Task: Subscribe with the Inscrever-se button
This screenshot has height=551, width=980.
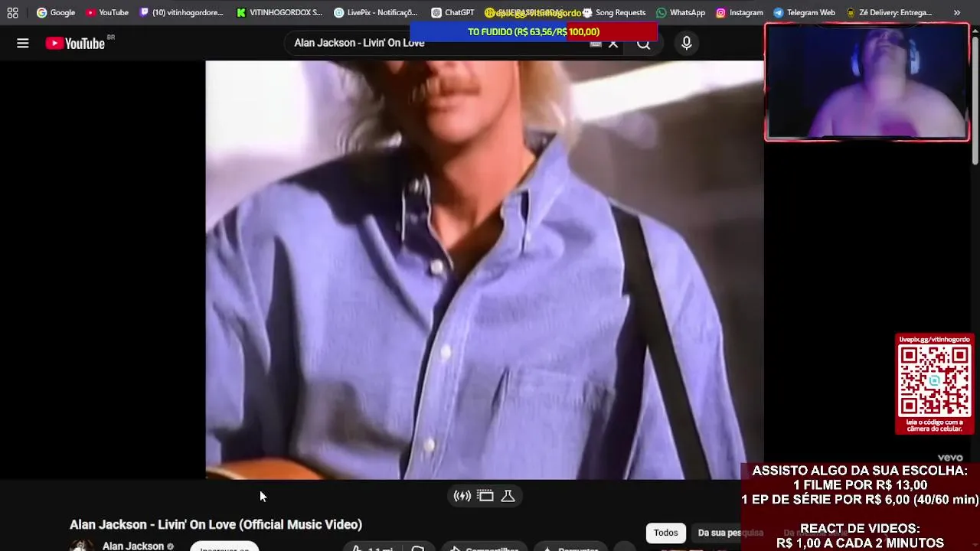Action: pos(224,546)
